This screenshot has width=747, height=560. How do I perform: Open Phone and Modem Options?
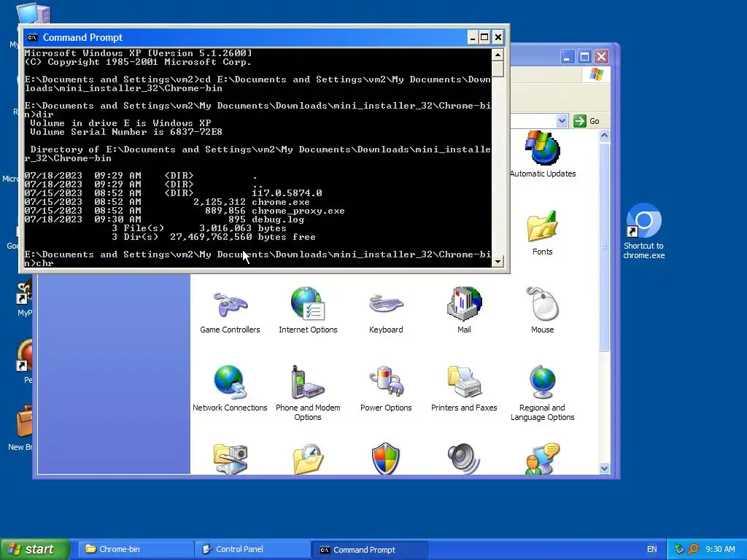(308, 393)
